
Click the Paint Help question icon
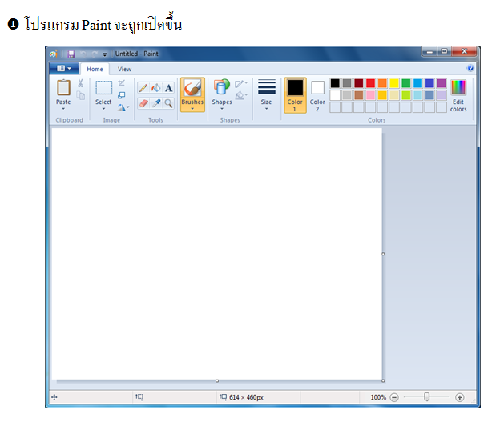[470, 68]
